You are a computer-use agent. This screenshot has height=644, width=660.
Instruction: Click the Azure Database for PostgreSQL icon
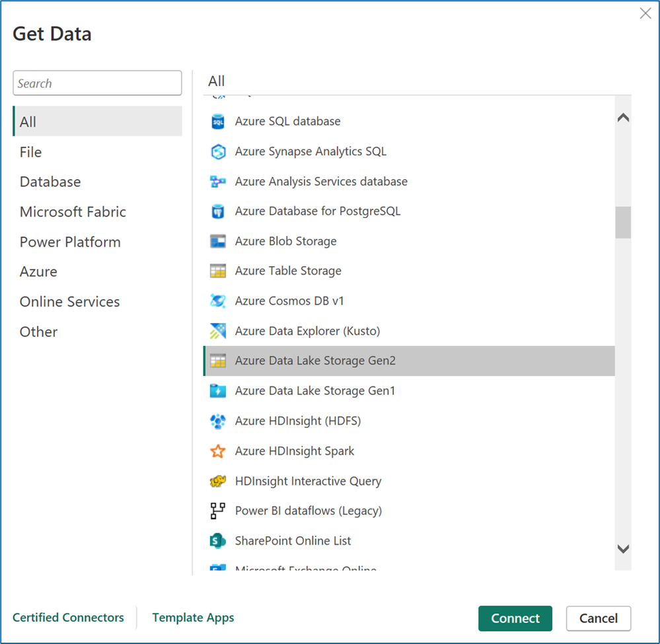[217, 211]
